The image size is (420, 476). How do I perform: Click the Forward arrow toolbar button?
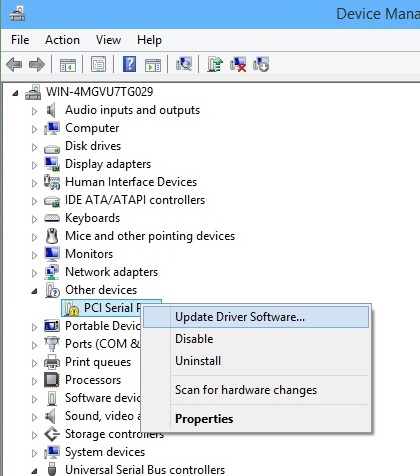pos(37,64)
